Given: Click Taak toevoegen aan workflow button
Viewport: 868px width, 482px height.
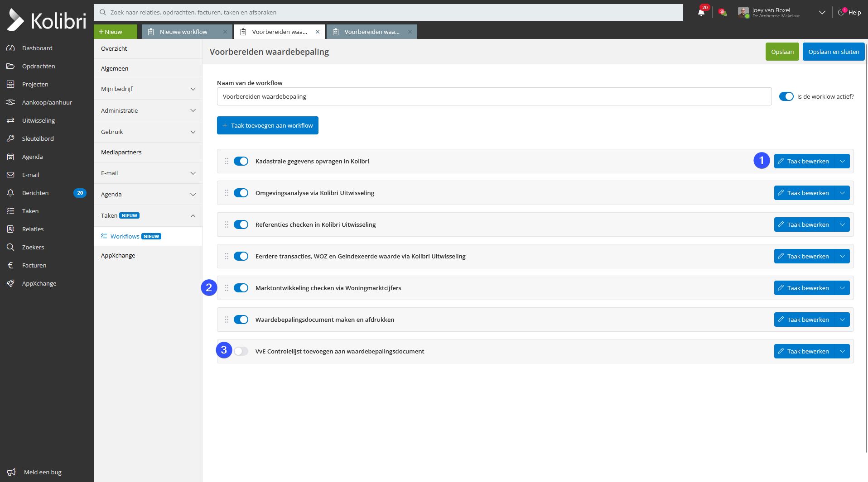Looking at the screenshot, I should click(267, 125).
